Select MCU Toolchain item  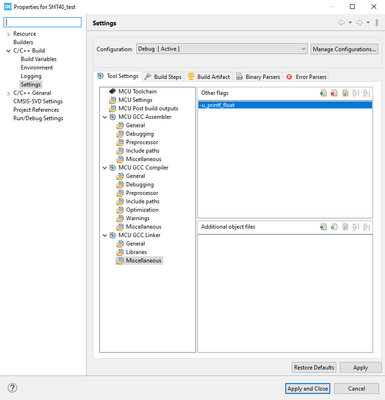[137, 91]
